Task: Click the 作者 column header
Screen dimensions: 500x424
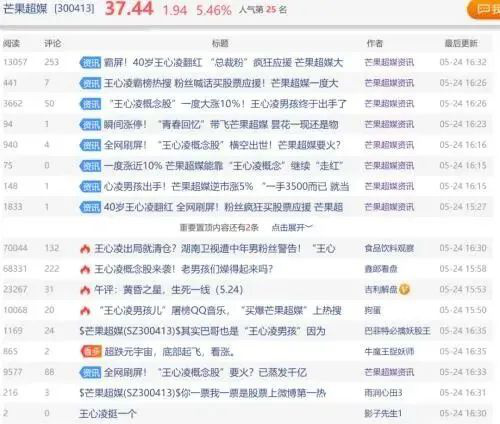Action: pyautogui.click(x=375, y=43)
